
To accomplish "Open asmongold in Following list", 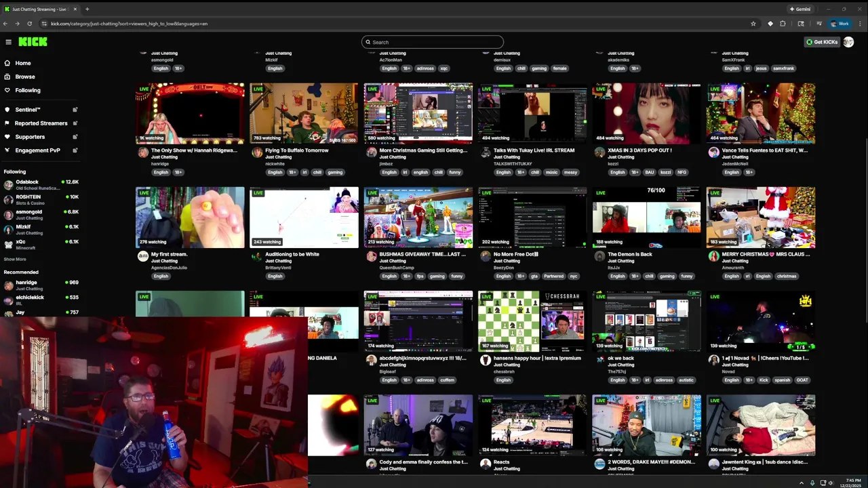I will [x=41, y=215].
